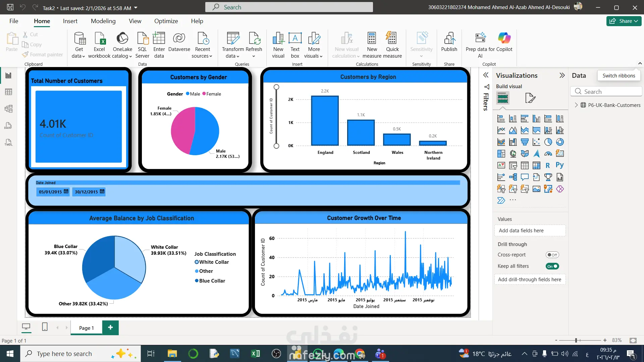The height and width of the screenshot is (362, 644).
Task: Toggle the Cross-report switch
Action: point(552,255)
